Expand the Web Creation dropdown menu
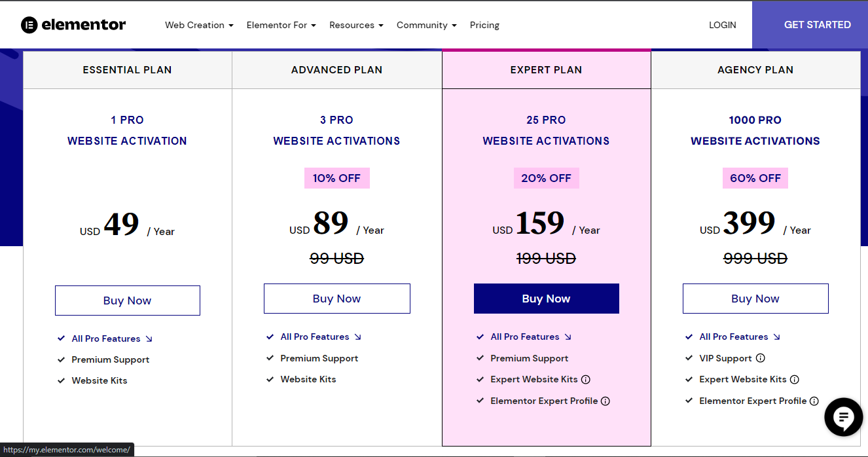Image resolution: width=868 pixels, height=457 pixels. pyautogui.click(x=199, y=25)
